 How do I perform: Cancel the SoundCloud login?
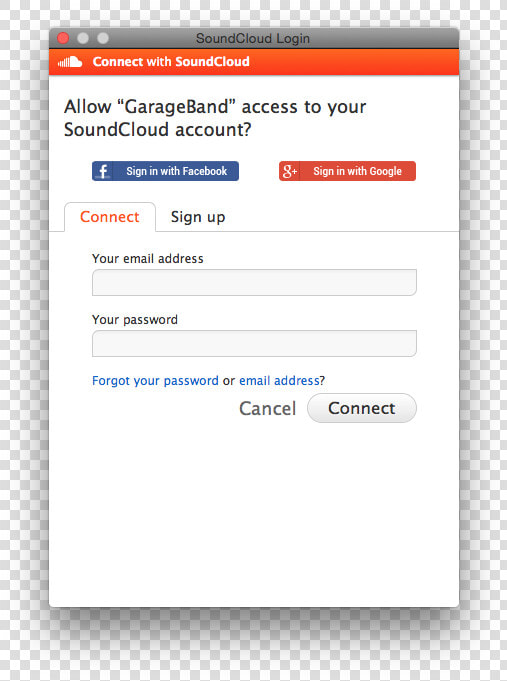tap(268, 409)
